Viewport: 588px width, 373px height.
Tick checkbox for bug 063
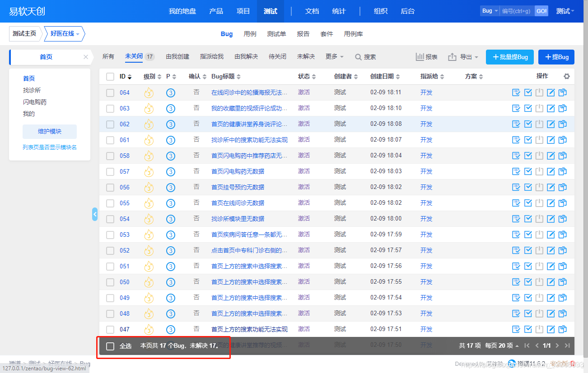click(110, 108)
